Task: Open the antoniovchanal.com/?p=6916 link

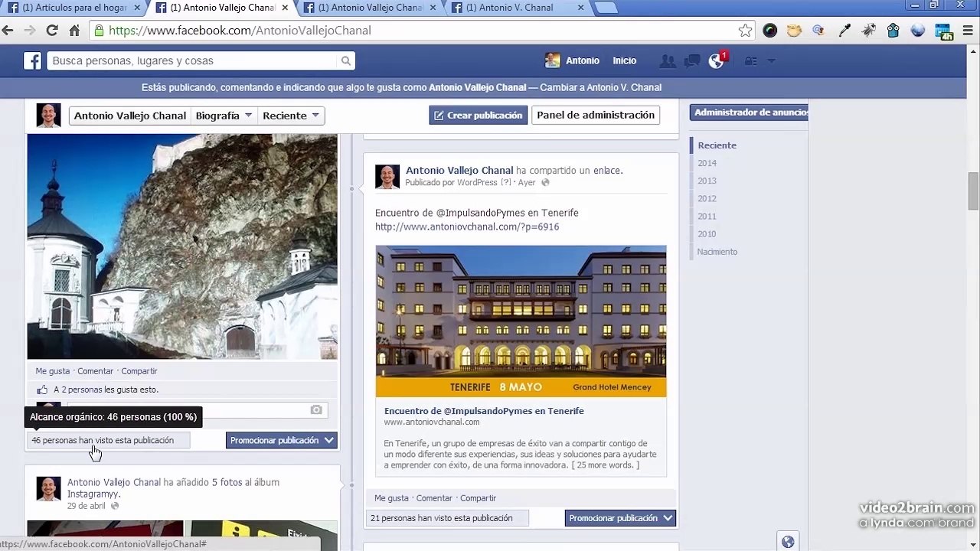Action: (467, 227)
